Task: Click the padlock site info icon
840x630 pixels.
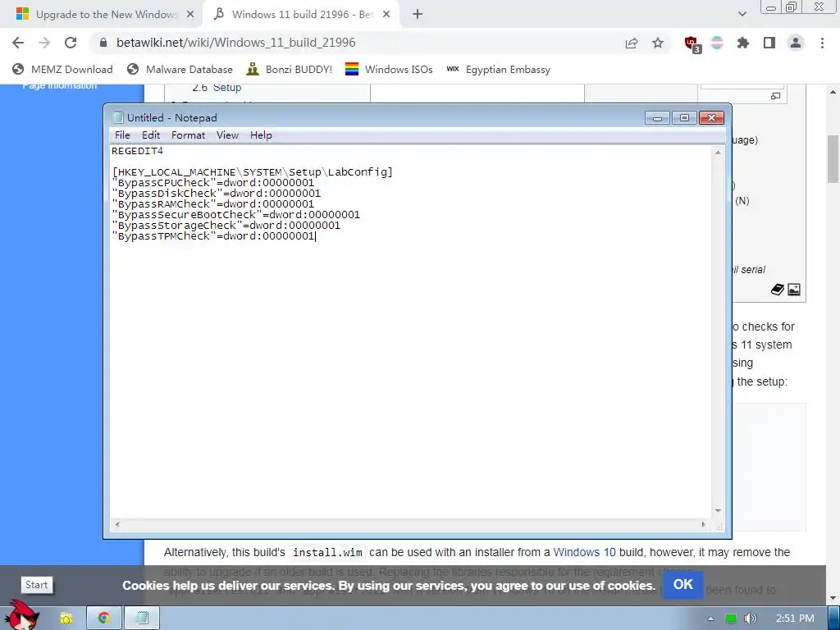Action: [103, 43]
